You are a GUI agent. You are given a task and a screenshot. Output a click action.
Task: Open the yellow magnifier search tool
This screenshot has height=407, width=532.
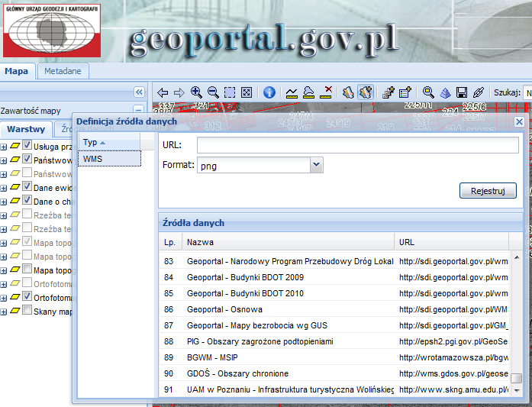pos(428,92)
